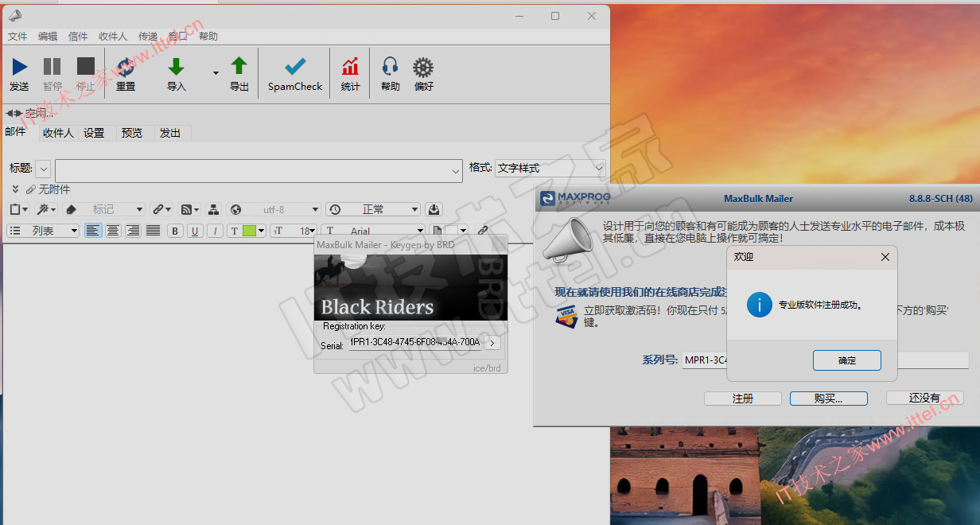The image size is (980, 525).
Task: Click the chain link icon at toolbar end
Action: point(483,231)
